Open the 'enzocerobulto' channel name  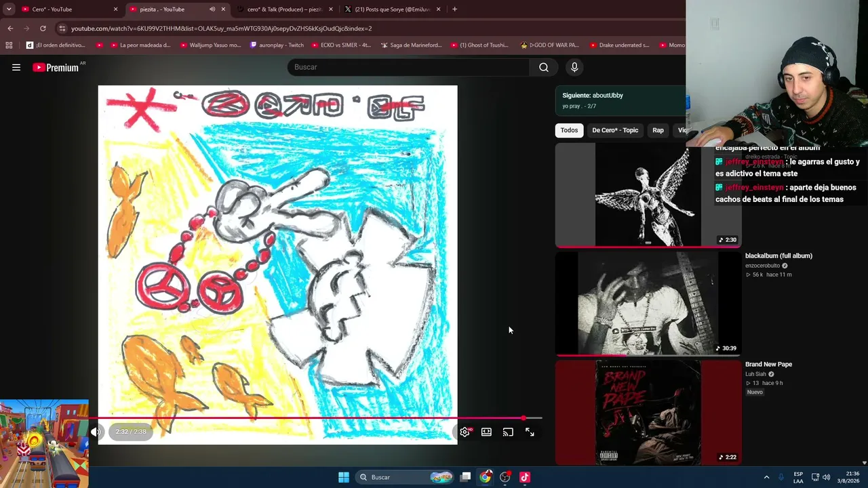[763, 266]
